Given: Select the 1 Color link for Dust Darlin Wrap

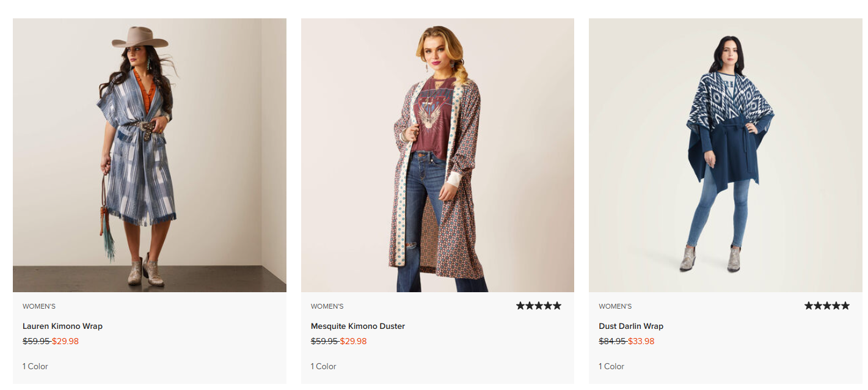Looking at the screenshot, I should tap(610, 366).
